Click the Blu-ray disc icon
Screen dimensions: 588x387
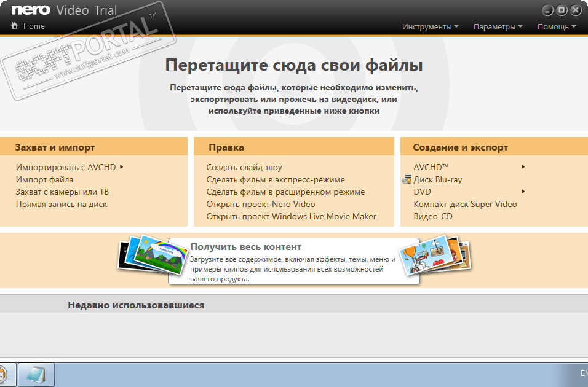(407, 179)
